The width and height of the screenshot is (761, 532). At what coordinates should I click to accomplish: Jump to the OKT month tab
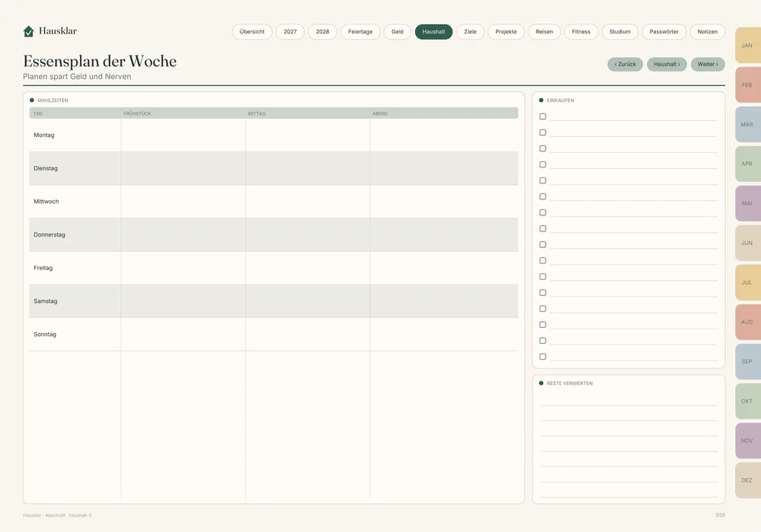[748, 401]
